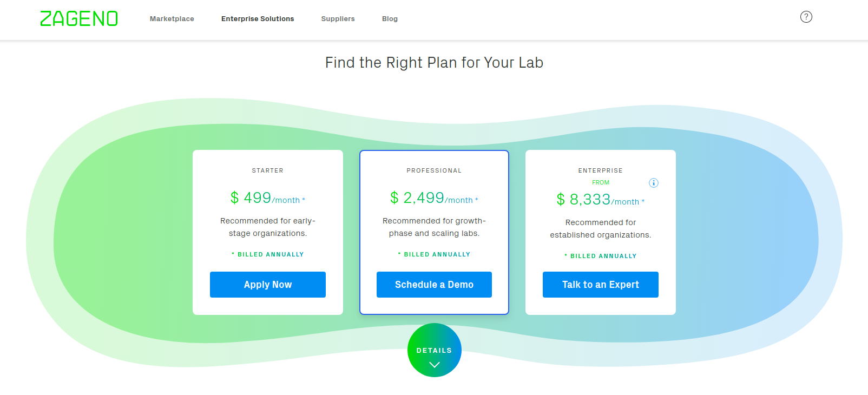Go to the Suppliers page
Screen dimensions: 868x395
338,19
